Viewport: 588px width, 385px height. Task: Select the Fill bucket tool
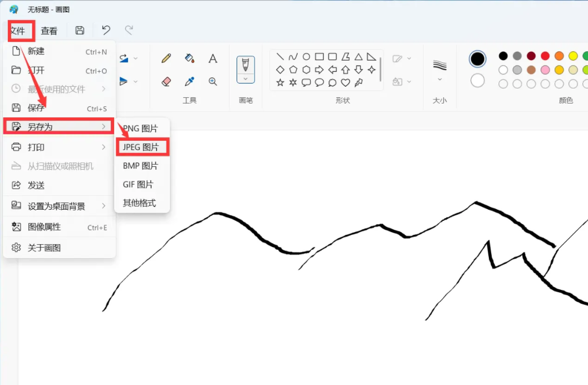(189, 58)
